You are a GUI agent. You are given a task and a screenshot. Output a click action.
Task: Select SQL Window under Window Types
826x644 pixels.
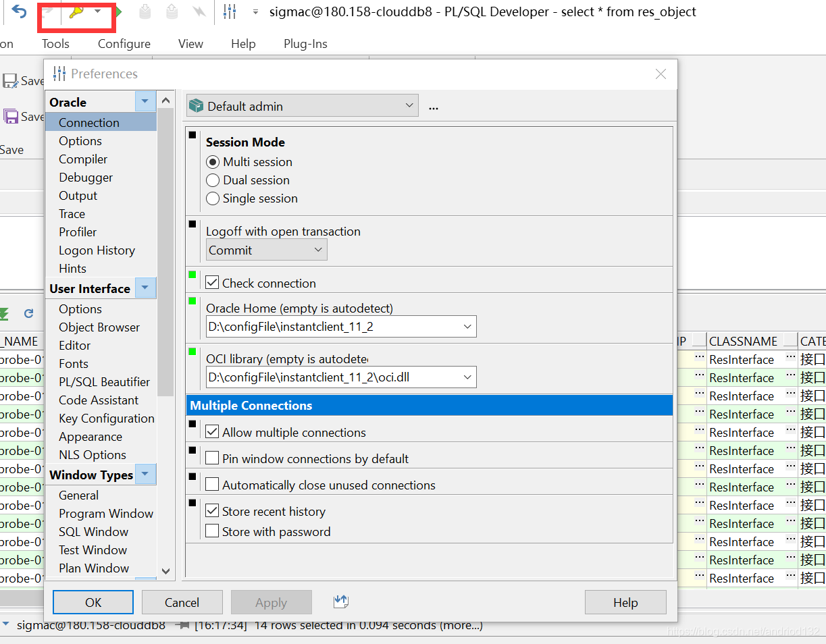[x=93, y=532]
